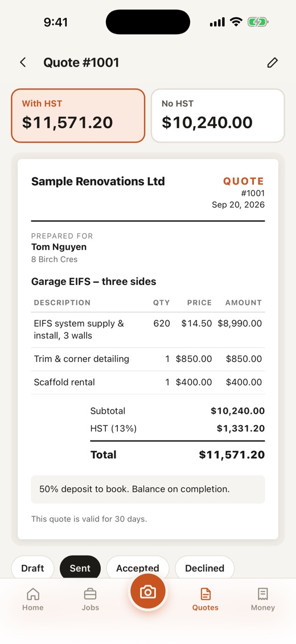Mark the quote as Accepted
The image size is (296, 644).
pyautogui.click(x=137, y=568)
